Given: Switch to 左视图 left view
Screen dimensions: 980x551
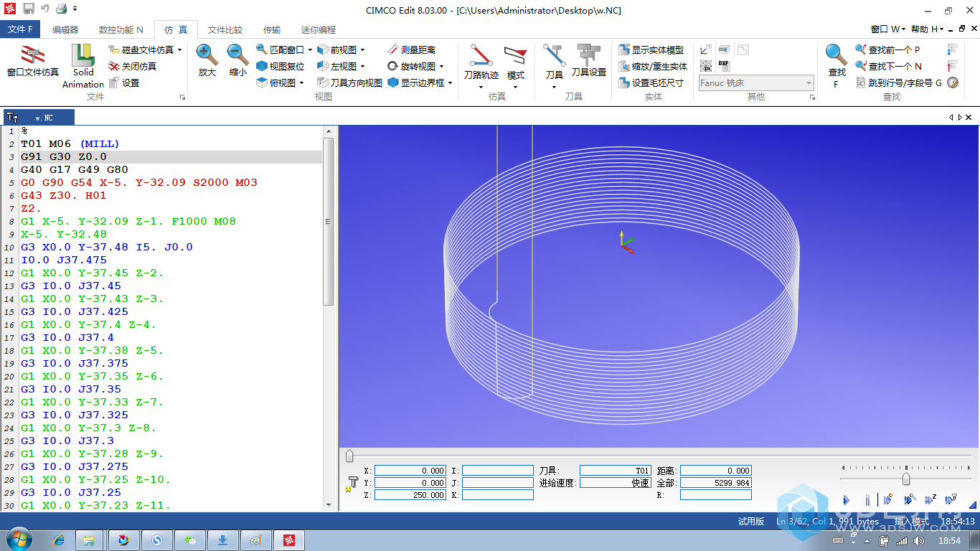Looking at the screenshot, I should click(336, 66).
